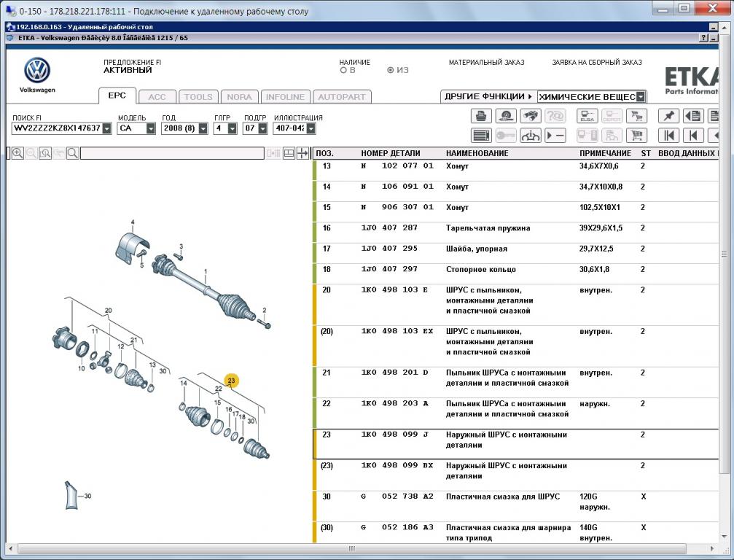This screenshot has height=560, width=734.
Task: Click grease tube part 30 illustration
Action: click(x=71, y=495)
